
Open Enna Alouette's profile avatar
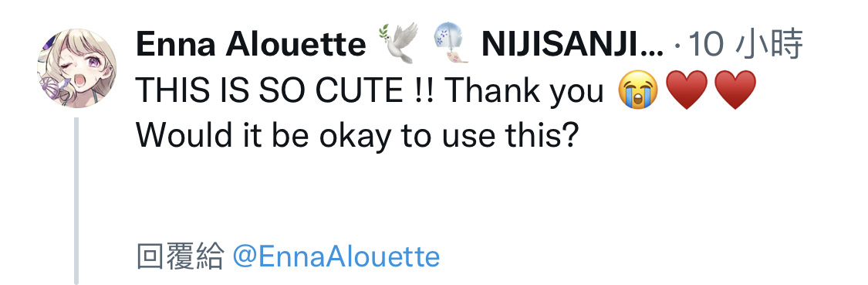[76, 68]
